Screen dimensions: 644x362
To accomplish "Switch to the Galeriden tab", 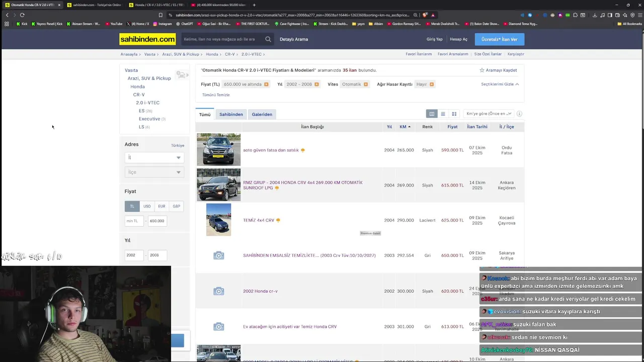I will point(262,114).
